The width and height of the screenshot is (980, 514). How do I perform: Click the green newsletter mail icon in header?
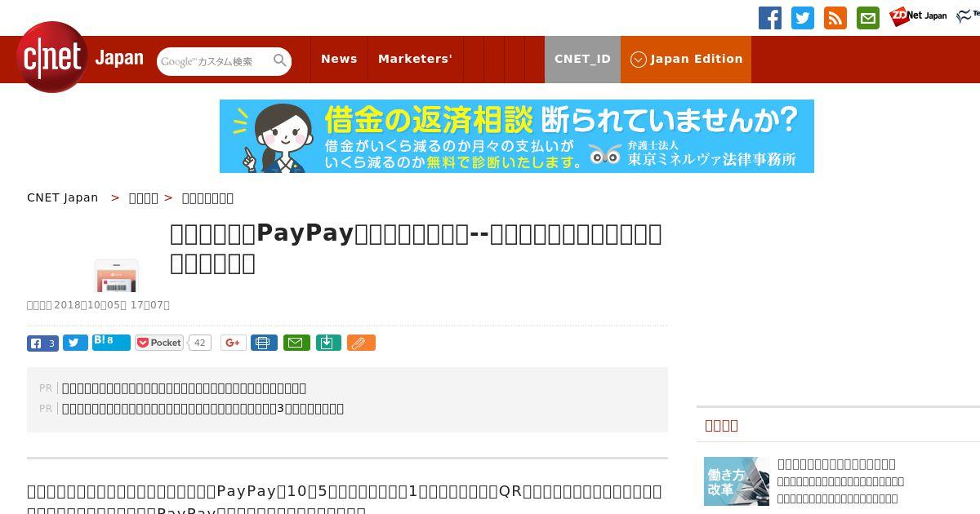[x=868, y=18]
